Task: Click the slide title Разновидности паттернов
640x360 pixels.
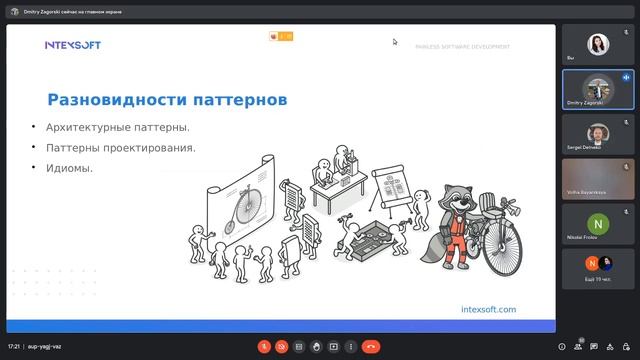Action: pos(167,100)
